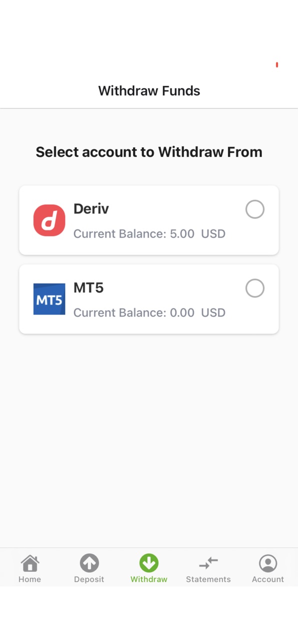The width and height of the screenshot is (298, 644).
Task: Switch to the Deposit tab label
Action: pos(89,580)
